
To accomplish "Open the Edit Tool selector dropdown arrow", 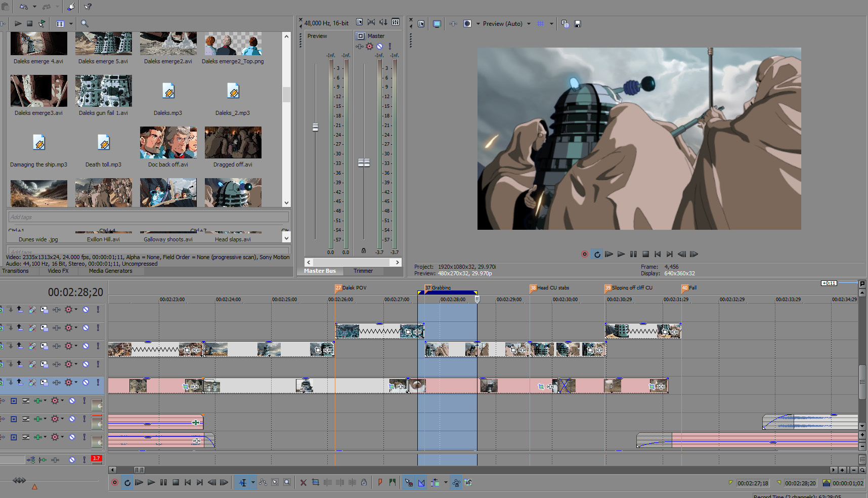I will 253,483.
